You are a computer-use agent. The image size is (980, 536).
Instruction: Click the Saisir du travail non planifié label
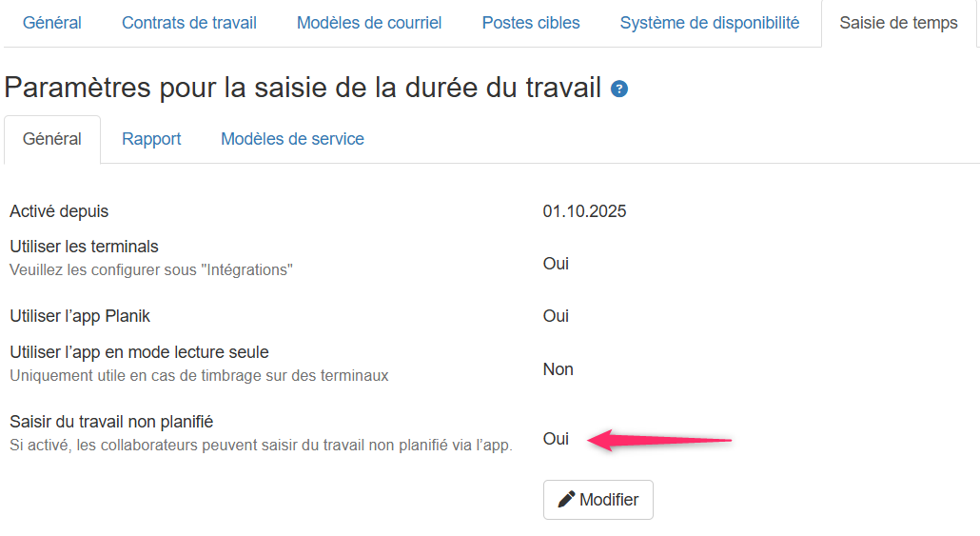[x=111, y=422]
